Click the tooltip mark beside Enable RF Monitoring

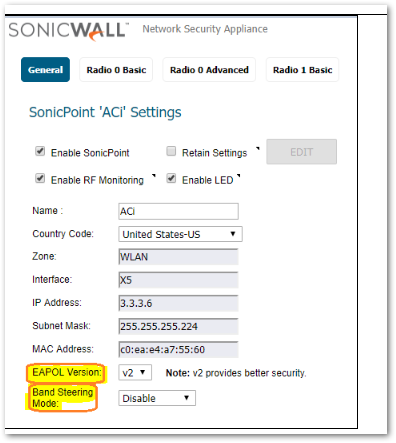[154, 176]
